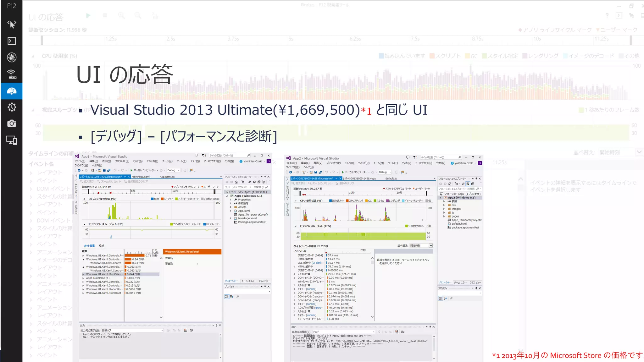Open the Console tool in F12 sidebar
The width and height of the screenshot is (644, 362).
click(x=12, y=41)
